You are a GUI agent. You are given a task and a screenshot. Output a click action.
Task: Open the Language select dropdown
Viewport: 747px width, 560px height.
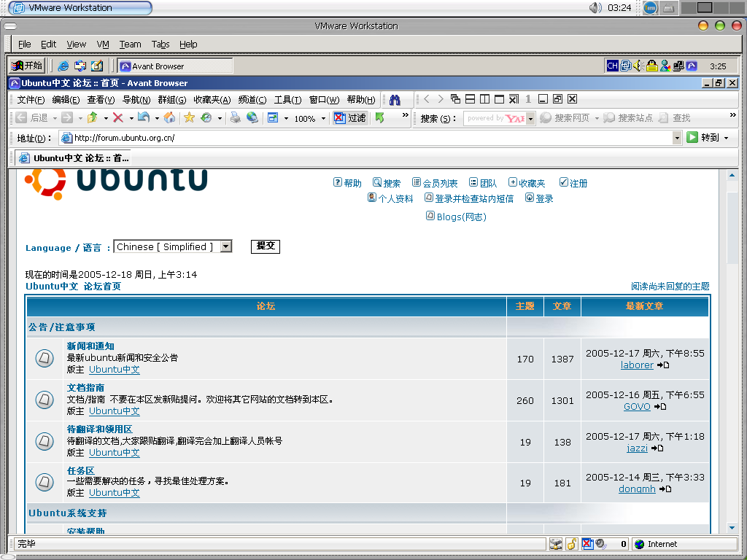tap(226, 246)
